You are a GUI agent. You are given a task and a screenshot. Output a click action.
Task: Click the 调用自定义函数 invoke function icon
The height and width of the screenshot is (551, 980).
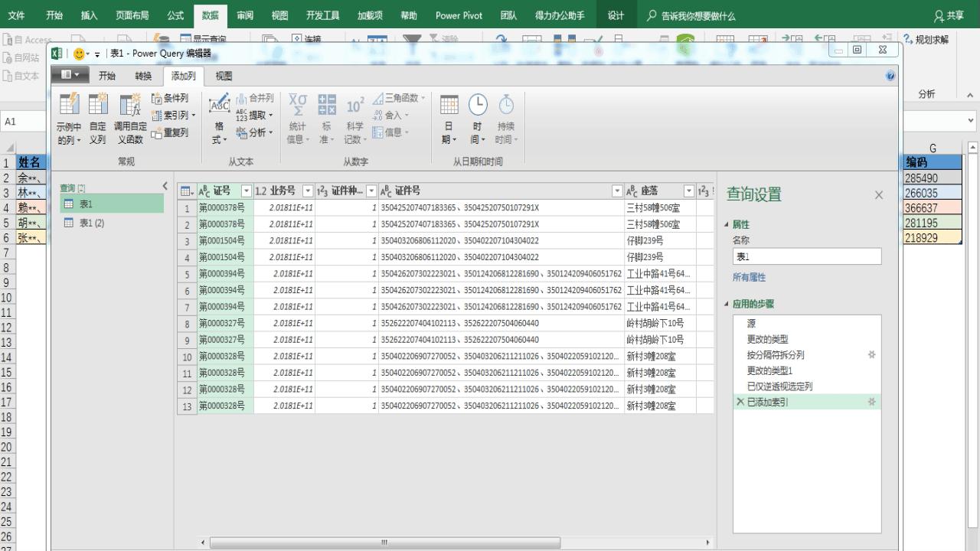pyautogui.click(x=130, y=106)
